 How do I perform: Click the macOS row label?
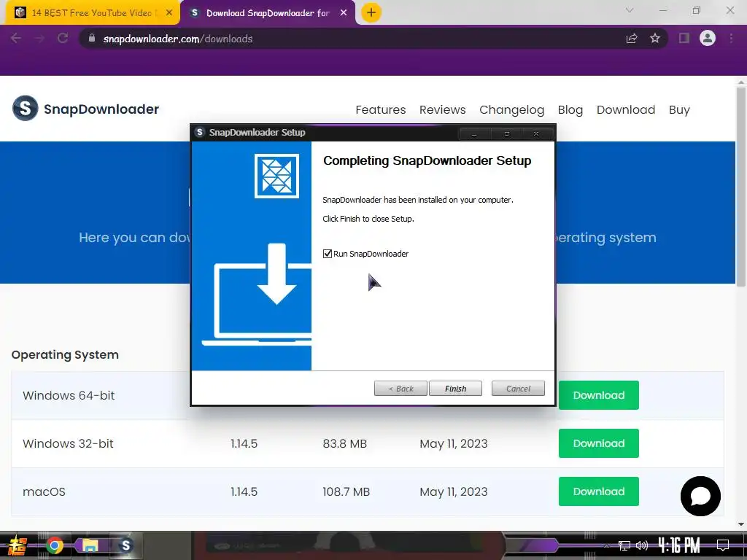tap(44, 492)
